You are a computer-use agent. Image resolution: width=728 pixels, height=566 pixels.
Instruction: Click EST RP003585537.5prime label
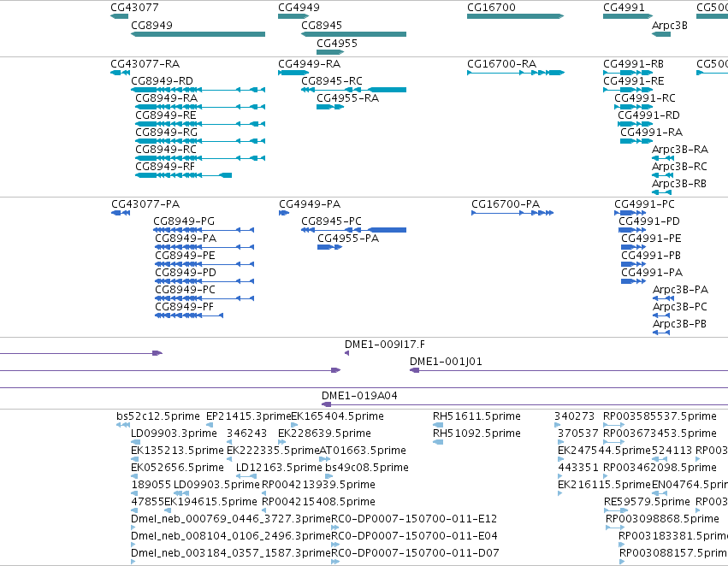point(660,416)
